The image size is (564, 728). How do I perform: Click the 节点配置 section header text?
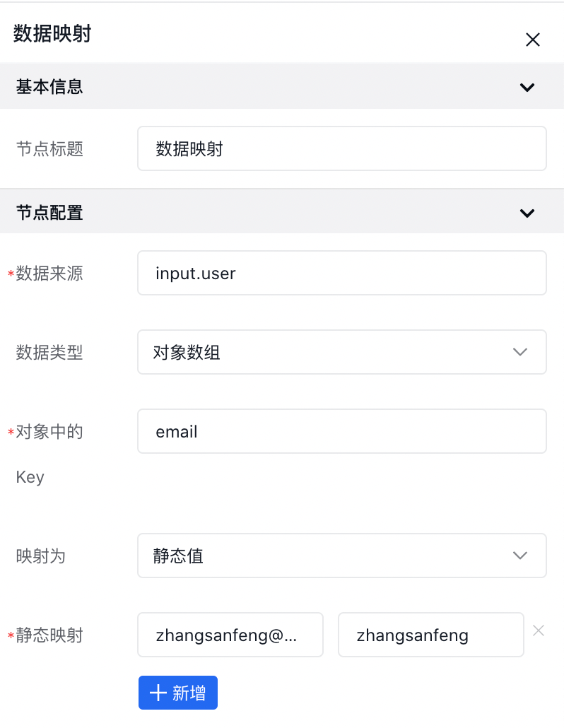tap(49, 213)
